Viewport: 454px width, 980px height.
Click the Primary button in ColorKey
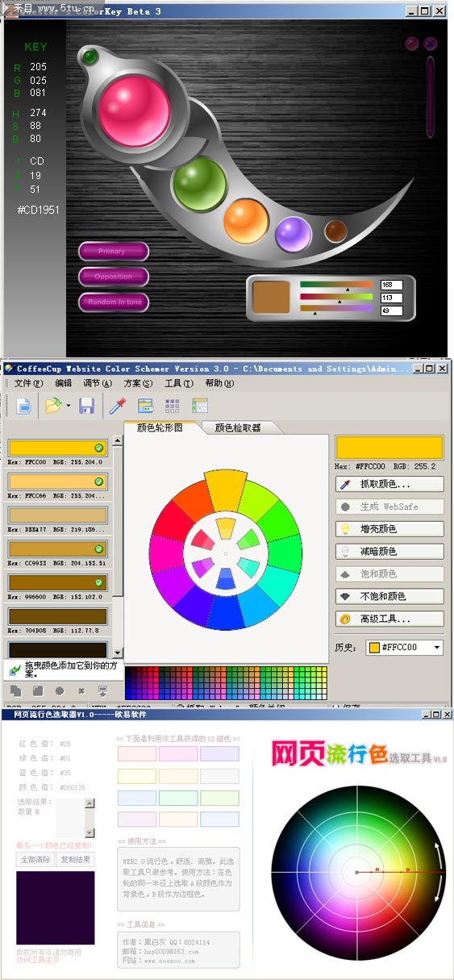(114, 252)
